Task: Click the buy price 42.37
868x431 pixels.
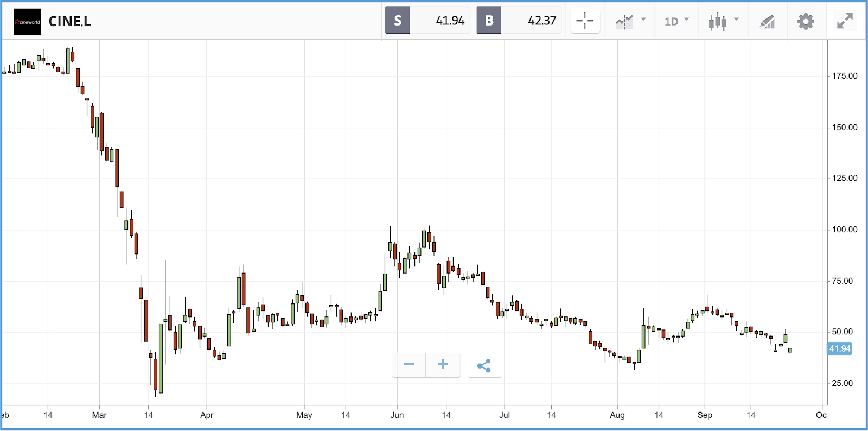Action: [x=542, y=21]
